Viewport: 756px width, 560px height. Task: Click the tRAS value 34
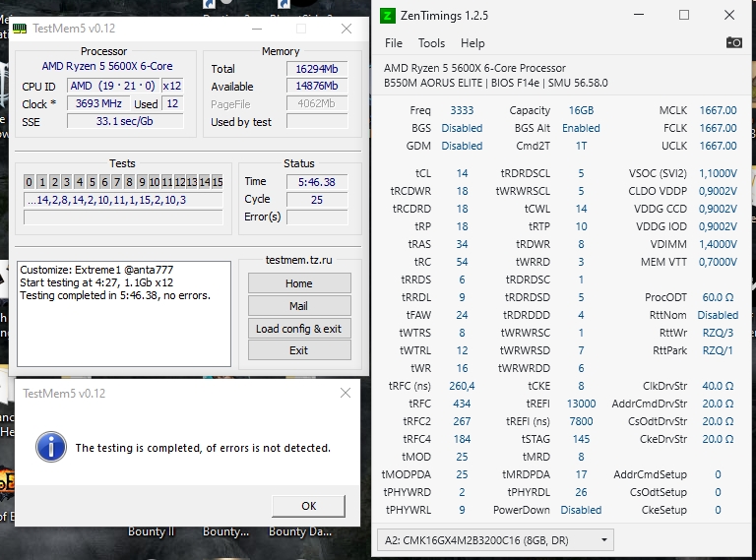(x=462, y=244)
